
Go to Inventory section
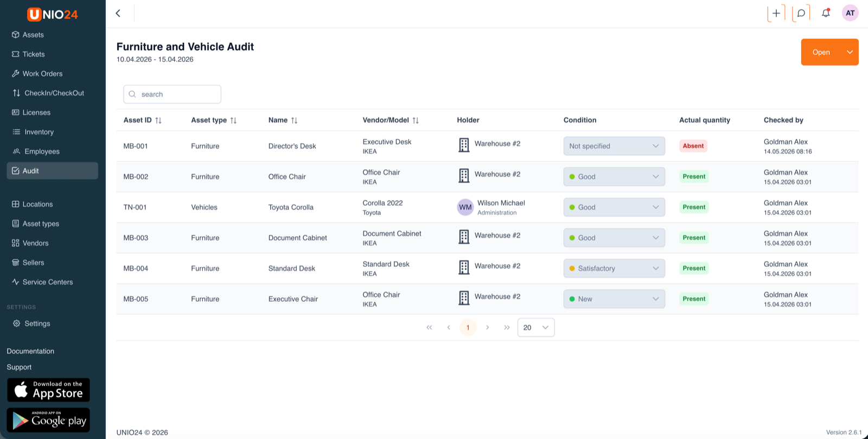(x=52, y=132)
